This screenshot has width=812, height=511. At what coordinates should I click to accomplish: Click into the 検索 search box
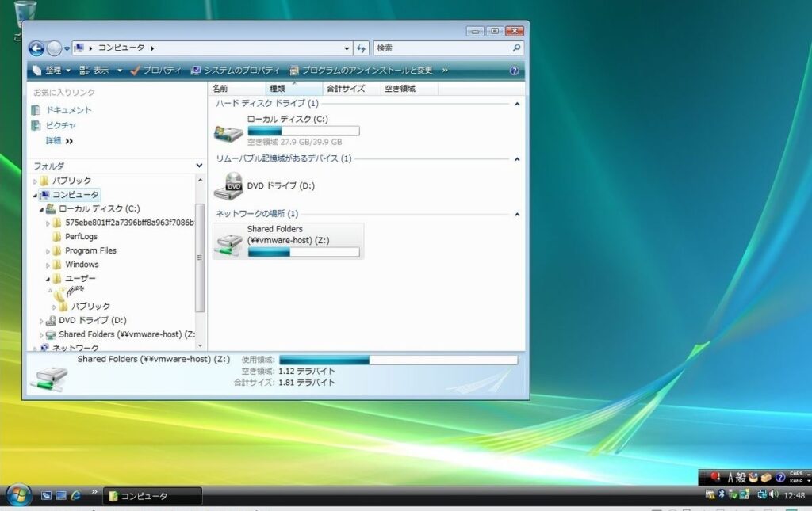pos(449,48)
